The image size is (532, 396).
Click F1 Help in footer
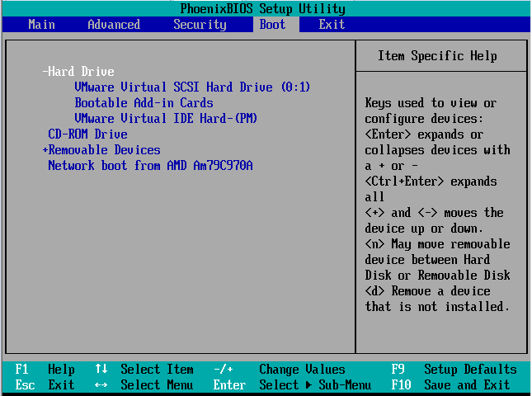[x=45, y=370]
